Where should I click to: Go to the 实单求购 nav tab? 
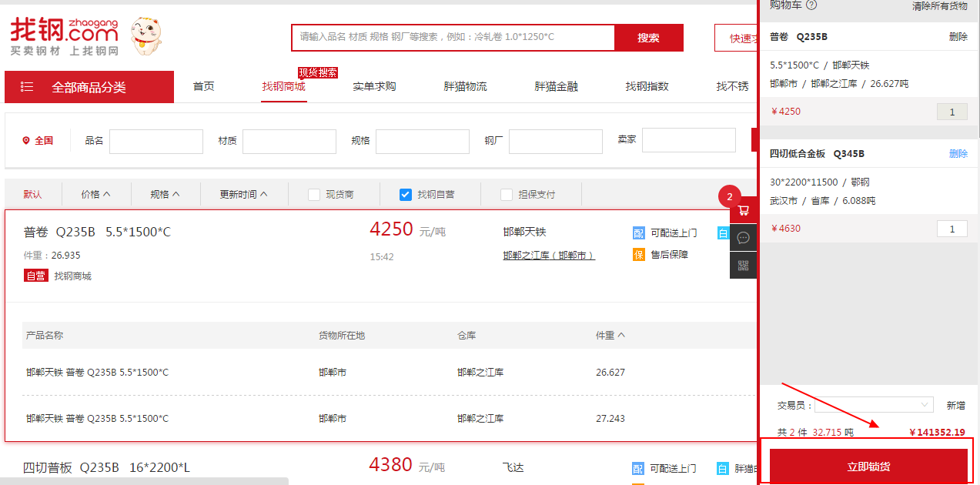374,86
